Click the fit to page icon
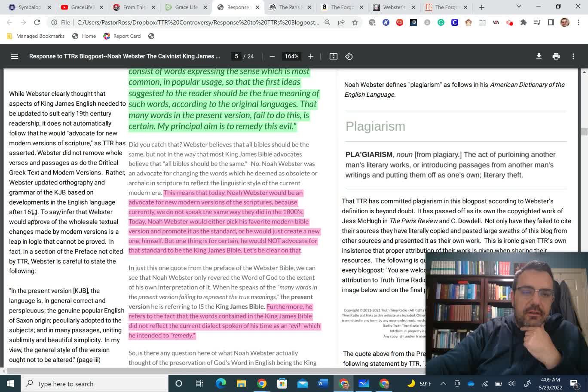The height and width of the screenshot is (392, 588). point(334,56)
